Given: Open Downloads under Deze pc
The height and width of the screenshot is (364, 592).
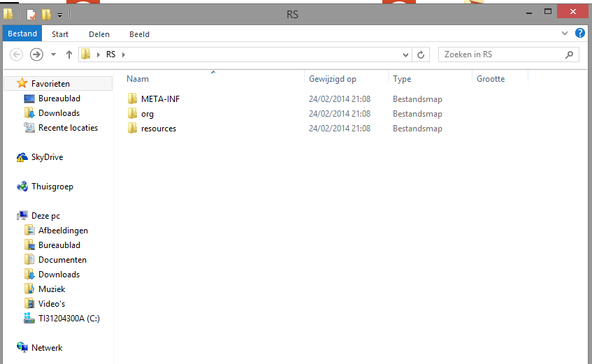Looking at the screenshot, I should 59,275.
